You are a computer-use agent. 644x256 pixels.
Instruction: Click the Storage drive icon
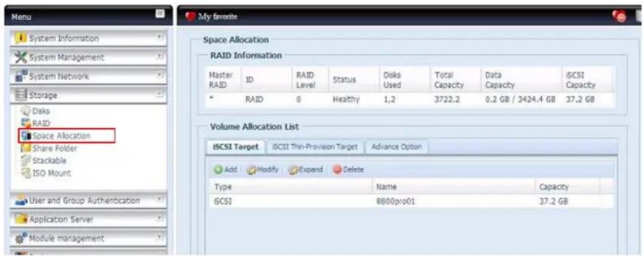coord(21,95)
